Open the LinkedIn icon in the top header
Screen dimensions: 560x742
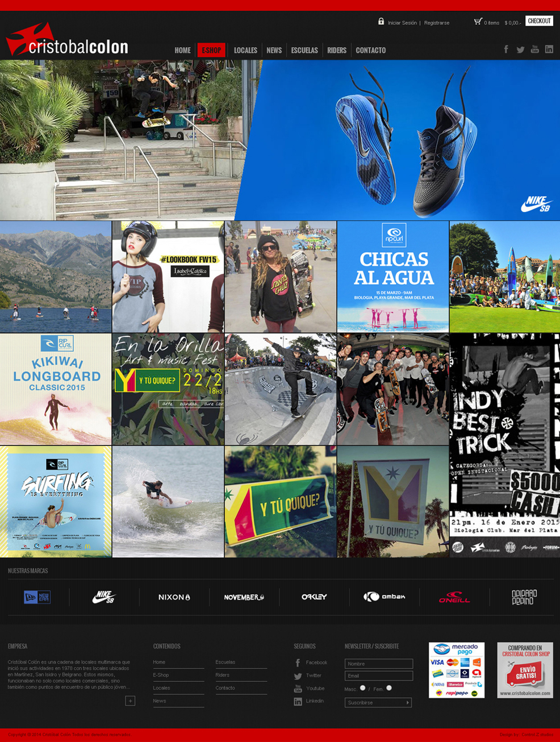tap(549, 49)
